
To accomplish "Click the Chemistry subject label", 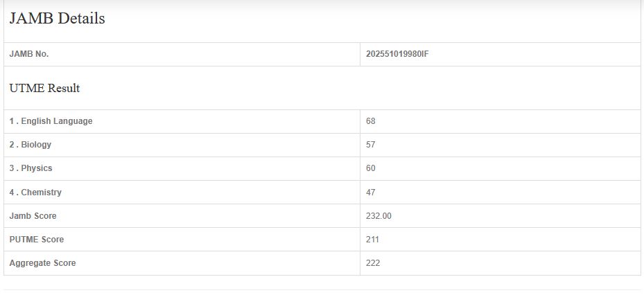I will [41, 192].
